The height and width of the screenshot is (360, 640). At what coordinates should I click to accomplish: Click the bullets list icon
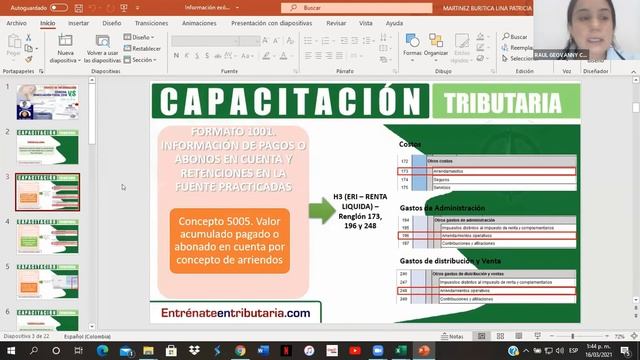[308, 41]
